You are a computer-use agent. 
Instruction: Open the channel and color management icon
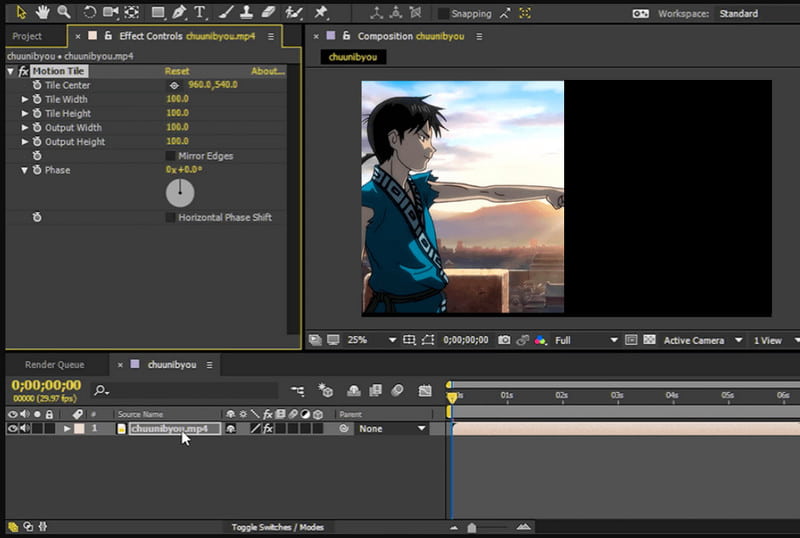(x=540, y=340)
